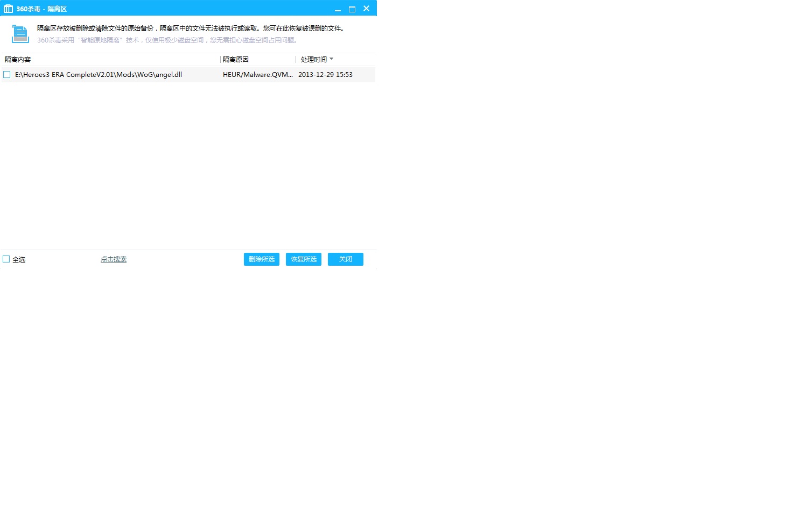
Task: Click the 恢复所选 restore selected button
Action: pyautogui.click(x=304, y=259)
